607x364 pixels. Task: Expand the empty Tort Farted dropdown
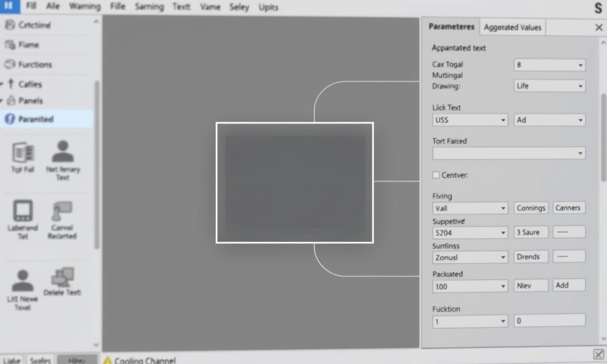point(508,153)
